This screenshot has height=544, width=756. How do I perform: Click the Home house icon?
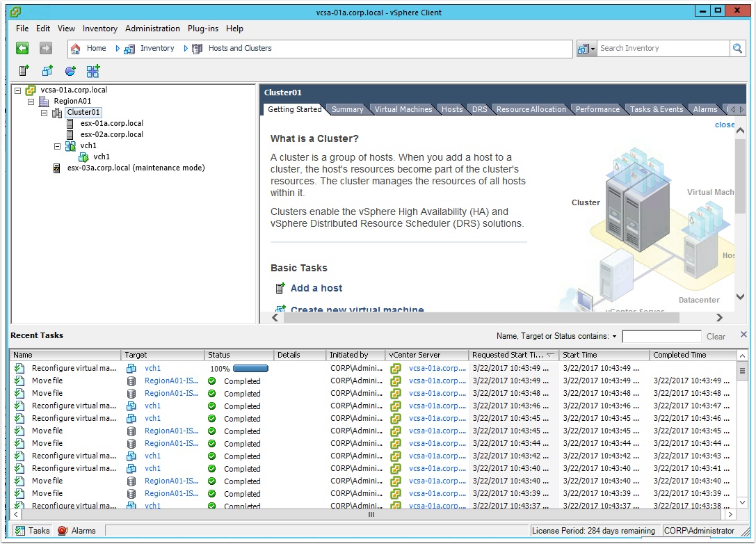point(75,48)
